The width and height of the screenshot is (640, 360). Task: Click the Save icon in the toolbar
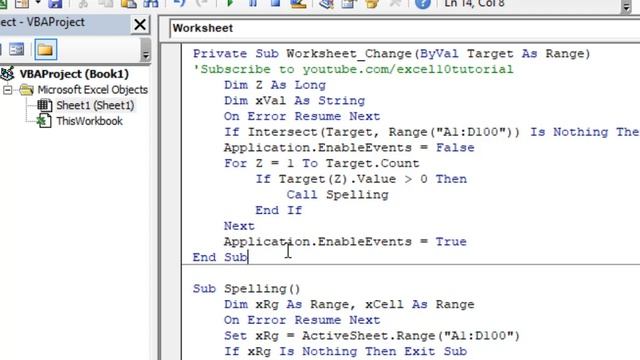point(55,4)
